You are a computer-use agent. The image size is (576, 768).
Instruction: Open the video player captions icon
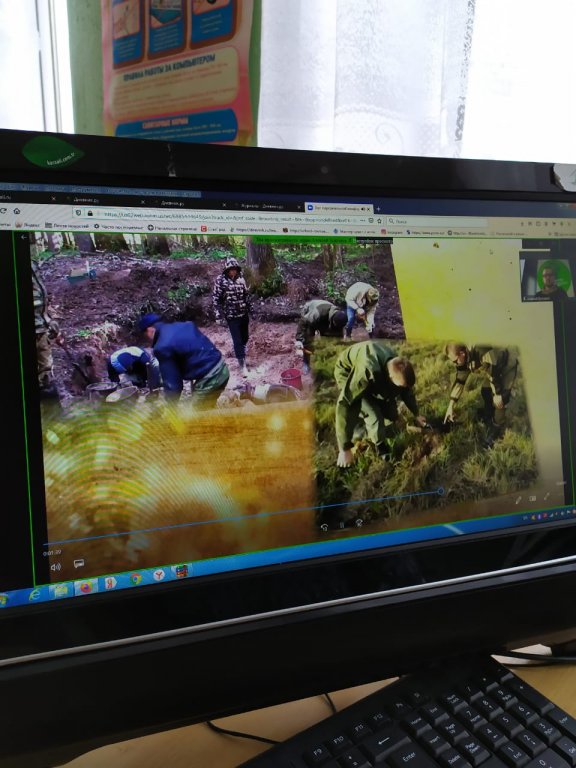pos(79,563)
